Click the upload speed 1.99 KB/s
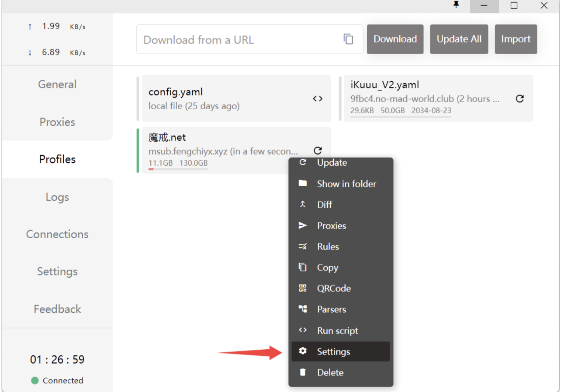566x392 pixels. [x=57, y=26]
